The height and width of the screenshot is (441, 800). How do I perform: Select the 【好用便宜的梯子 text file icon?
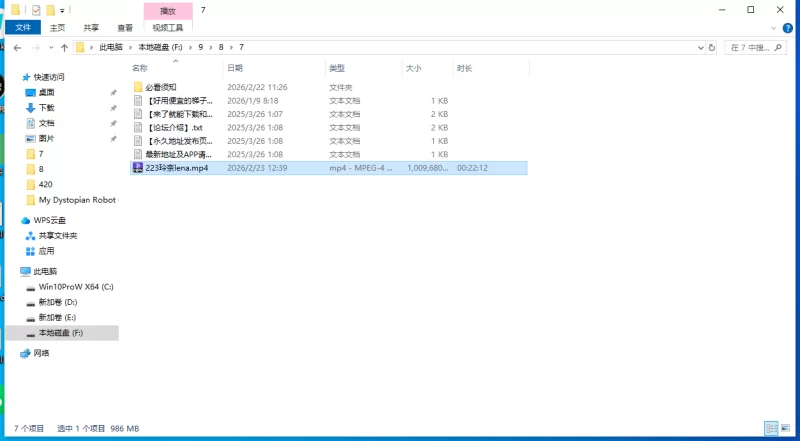point(138,101)
